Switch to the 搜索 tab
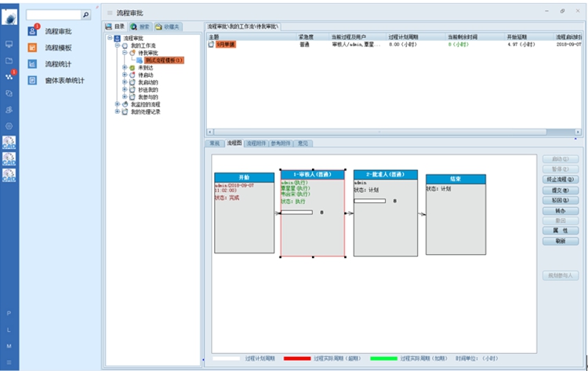 (140, 26)
